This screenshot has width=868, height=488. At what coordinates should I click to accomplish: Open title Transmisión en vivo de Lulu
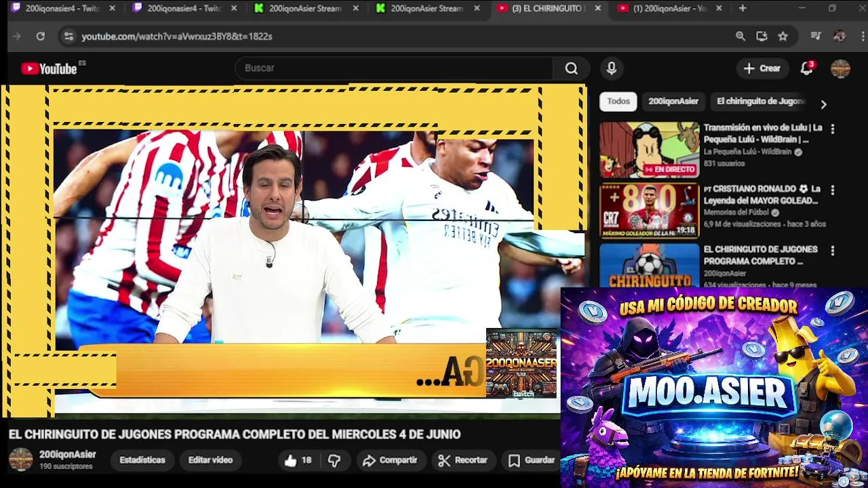(763, 134)
